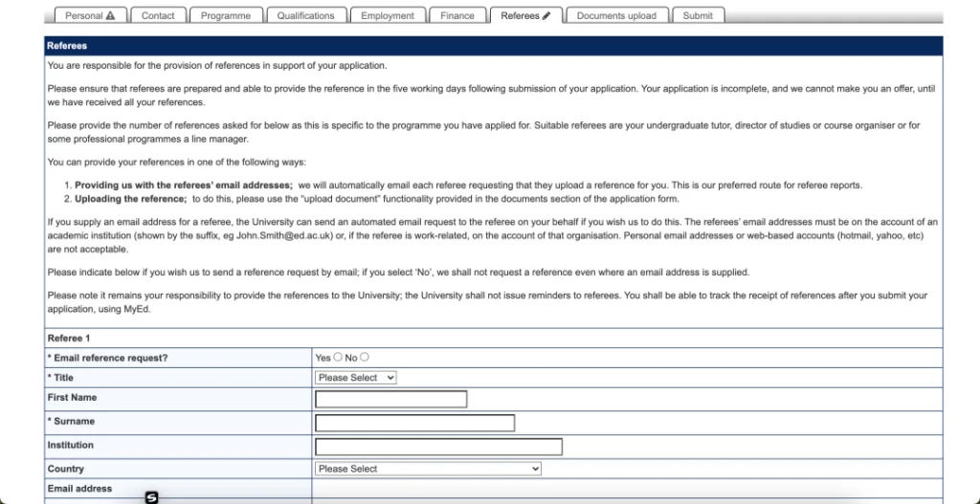Click the First Name text field

pos(390,399)
